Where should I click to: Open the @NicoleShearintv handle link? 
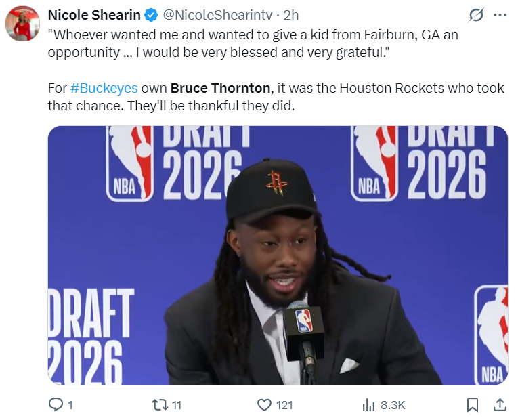click(218, 15)
